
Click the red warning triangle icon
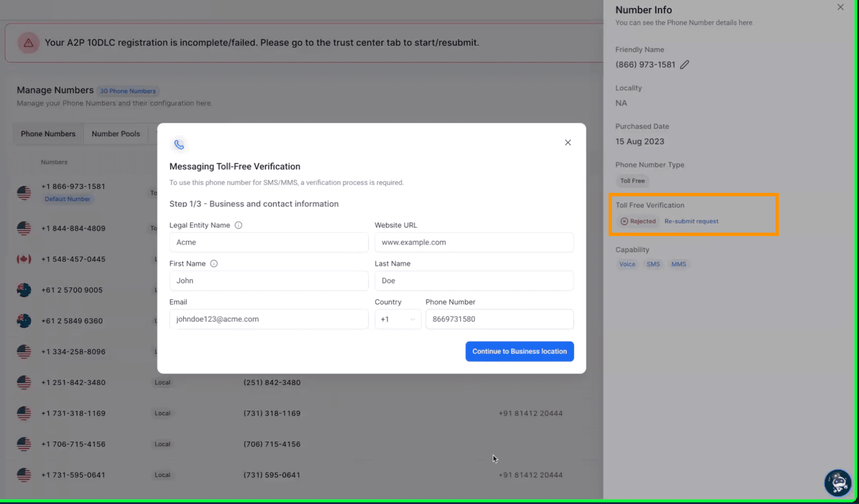tap(29, 43)
